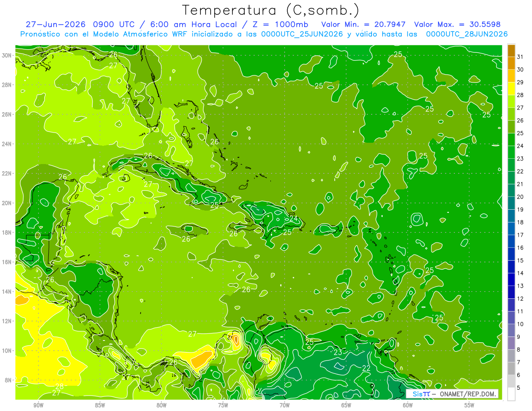Pick the yellow-green swatch between 27 and 28
This screenshot has width=532, height=411.
pyautogui.click(x=511, y=101)
